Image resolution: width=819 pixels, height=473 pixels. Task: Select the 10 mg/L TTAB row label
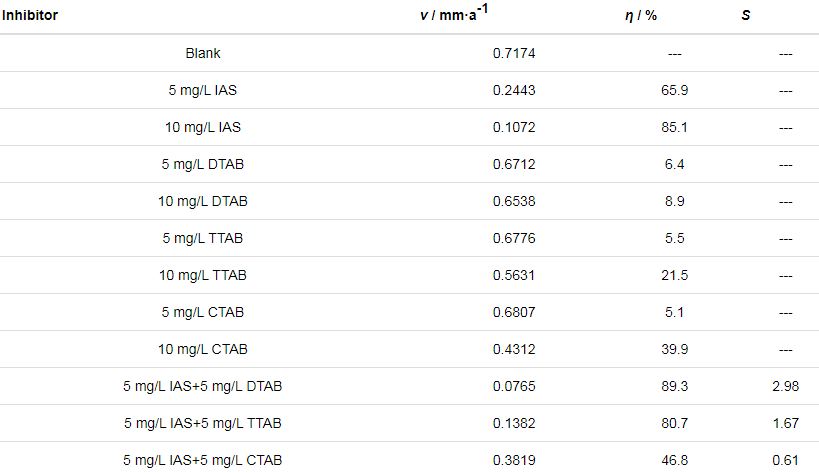click(x=203, y=275)
